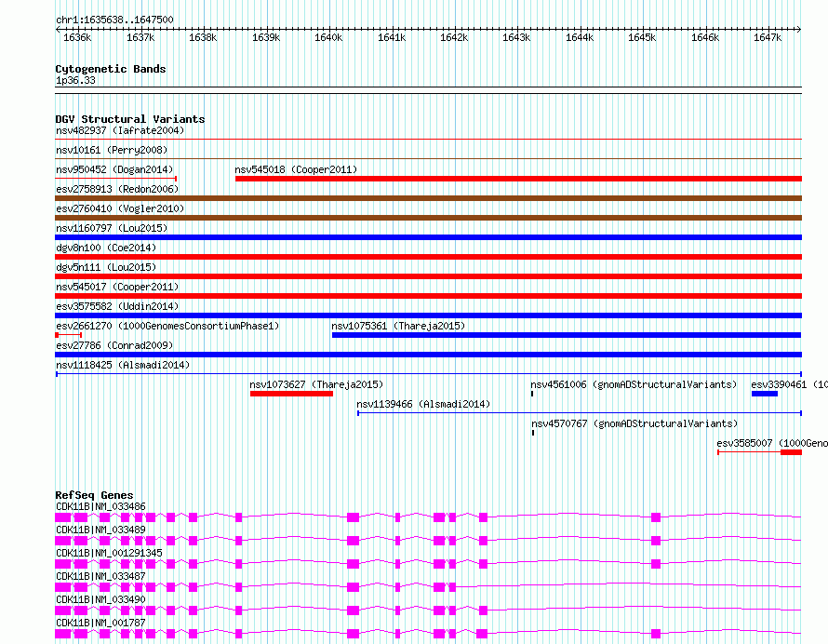Image resolution: width=828 pixels, height=644 pixels.
Task: Click the 1646k ruler position label
Action: pos(705,37)
